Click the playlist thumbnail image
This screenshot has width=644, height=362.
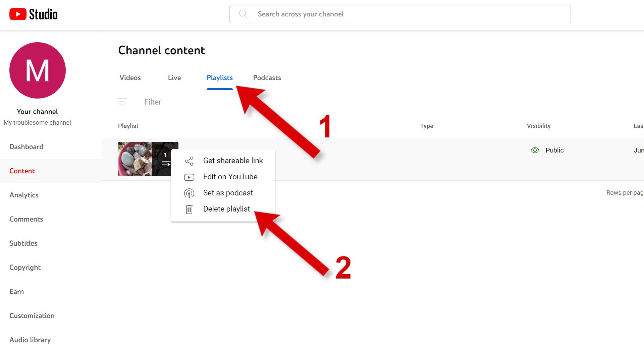point(148,159)
